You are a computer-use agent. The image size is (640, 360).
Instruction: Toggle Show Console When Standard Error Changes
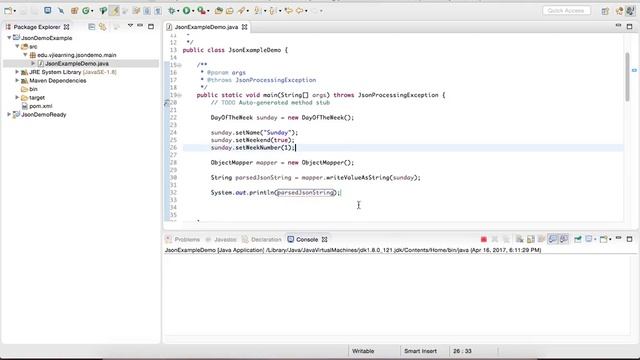point(564,240)
